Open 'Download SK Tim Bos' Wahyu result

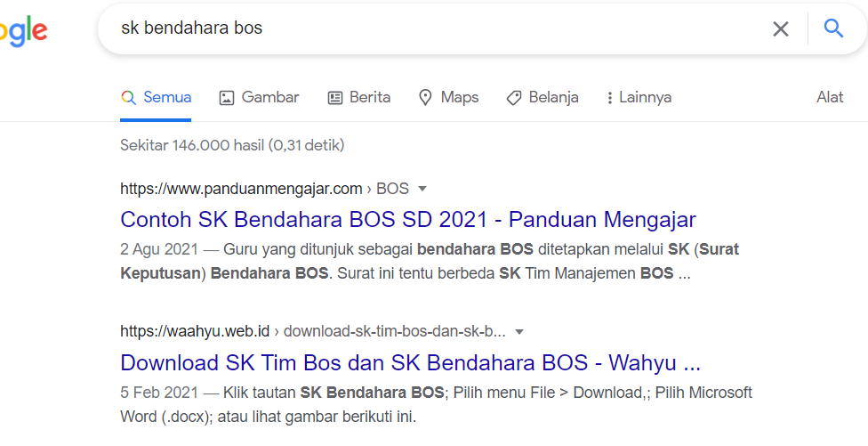(x=410, y=362)
